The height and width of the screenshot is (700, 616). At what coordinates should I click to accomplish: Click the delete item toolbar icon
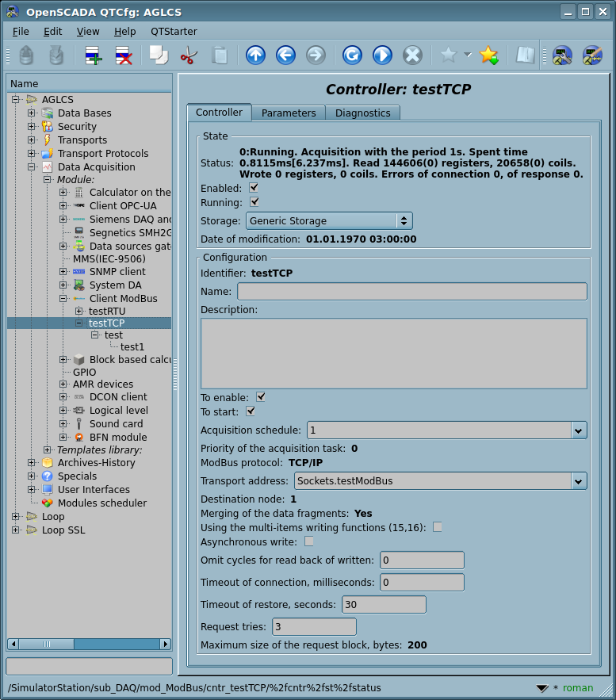click(124, 55)
